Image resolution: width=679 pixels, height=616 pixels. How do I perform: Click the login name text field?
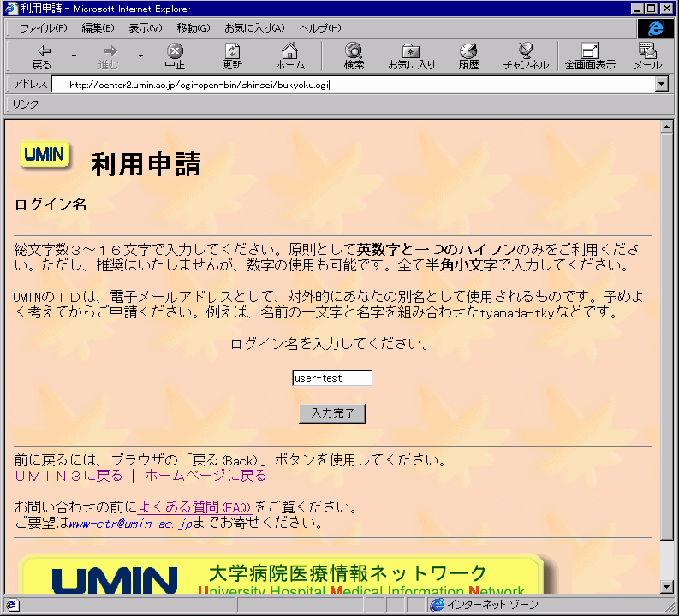[x=331, y=378]
